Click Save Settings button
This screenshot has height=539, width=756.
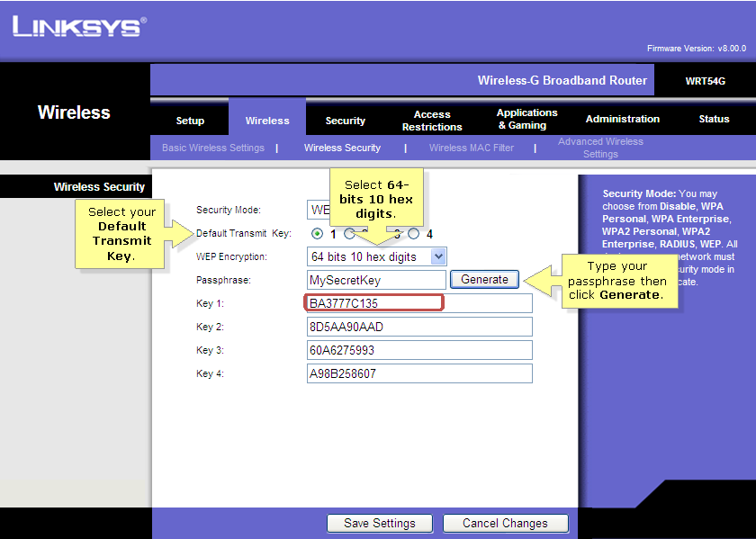[x=380, y=523]
